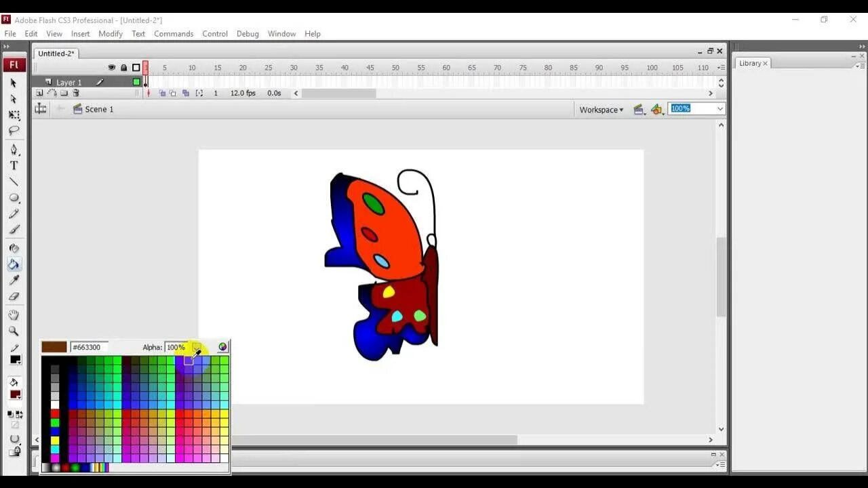Select the Paint Bucket tool
This screenshot has width=868, height=488.
(14, 264)
